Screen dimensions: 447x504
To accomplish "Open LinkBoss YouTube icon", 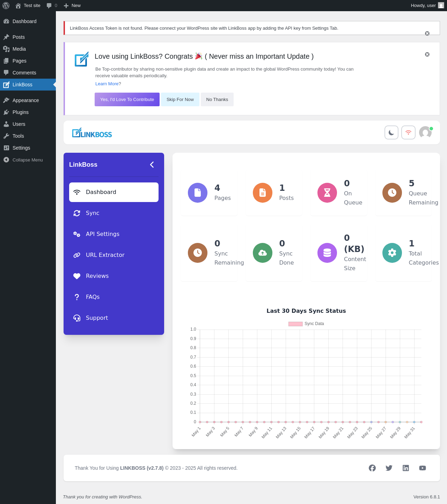I will [x=423, y=468].
